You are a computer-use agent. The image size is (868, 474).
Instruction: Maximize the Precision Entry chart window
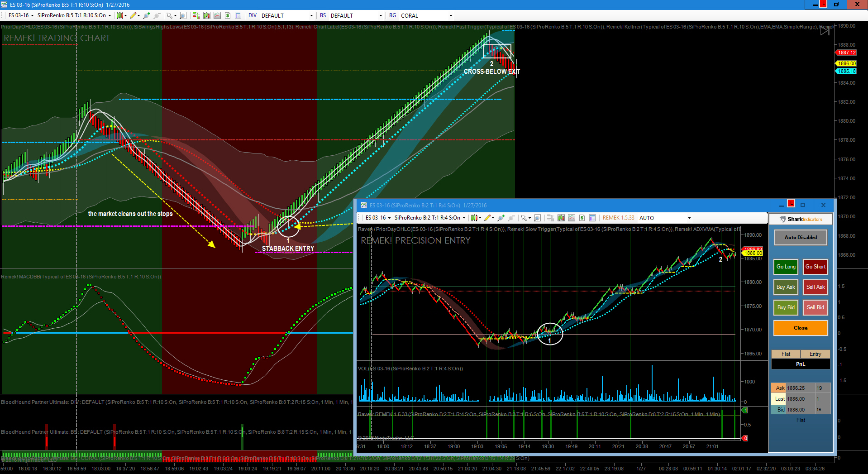(x=803, y=205)
